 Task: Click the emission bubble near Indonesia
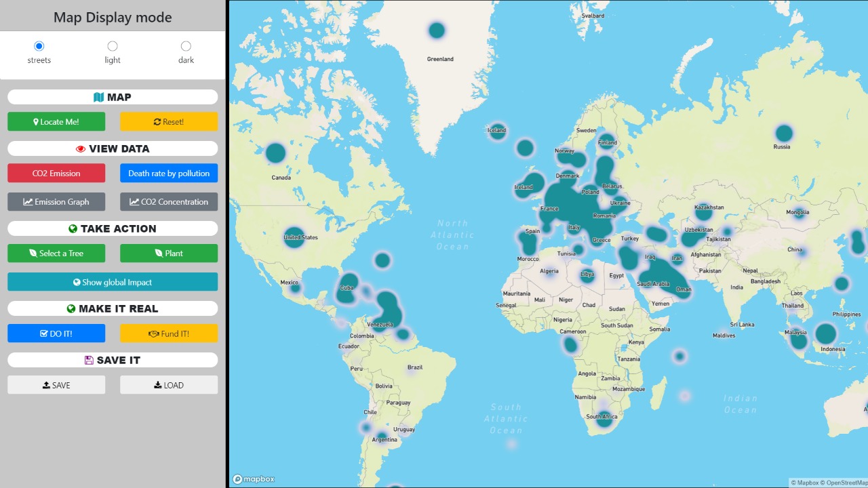pos(826,333)
